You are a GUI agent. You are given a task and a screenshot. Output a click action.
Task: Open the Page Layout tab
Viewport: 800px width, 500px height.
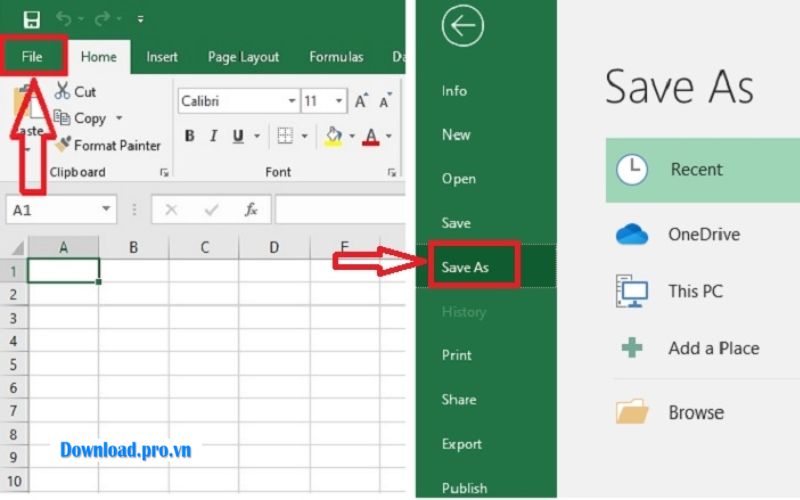point(243,57)
